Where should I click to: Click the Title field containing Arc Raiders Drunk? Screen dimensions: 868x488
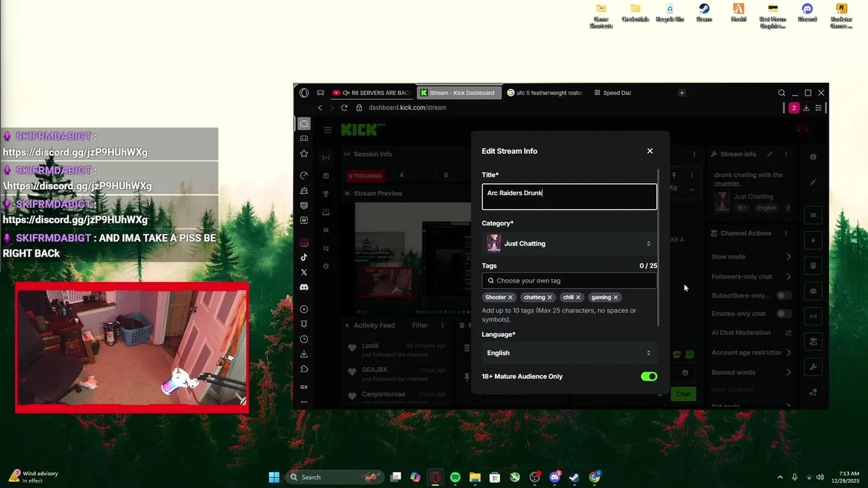click(569, 197)
